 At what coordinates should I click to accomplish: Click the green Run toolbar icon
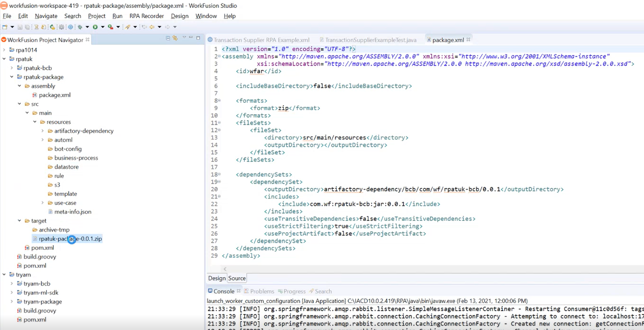pos(95,27)
